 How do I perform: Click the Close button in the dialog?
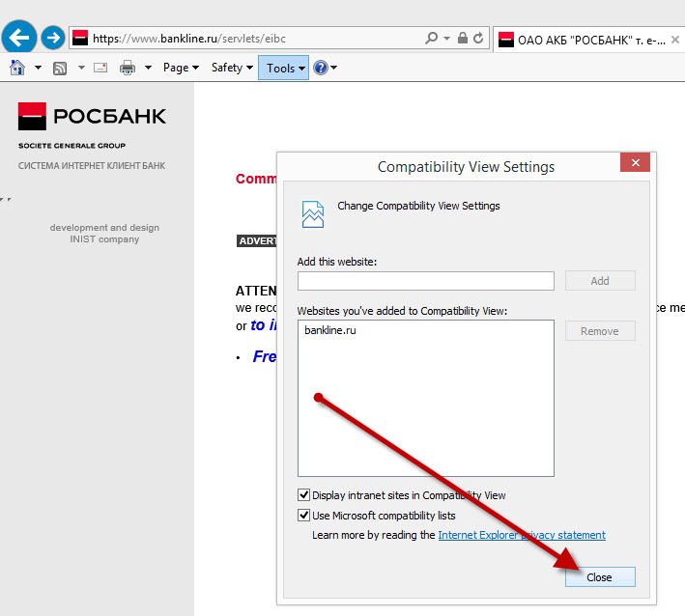pyautogui.click(x=600, y=577)
